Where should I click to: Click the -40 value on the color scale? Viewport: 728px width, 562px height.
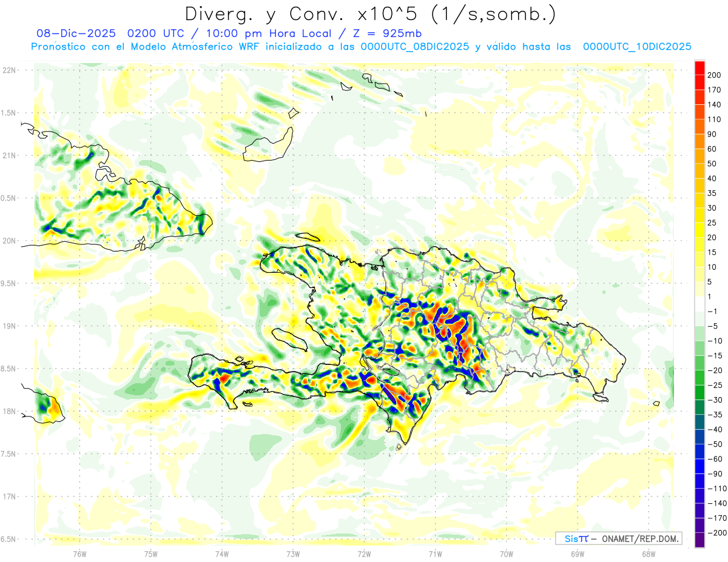click(715, 429)
